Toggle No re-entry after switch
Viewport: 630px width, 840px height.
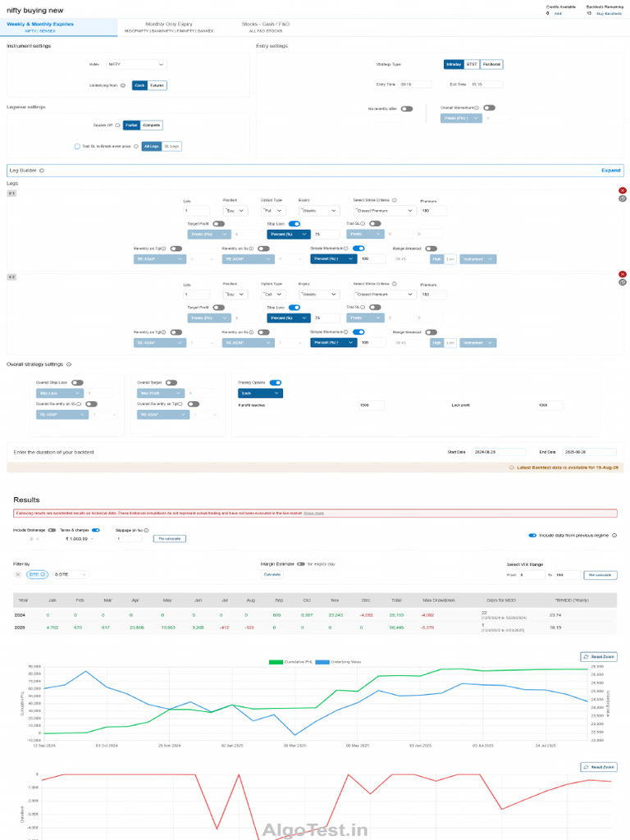tap(407, 109)
